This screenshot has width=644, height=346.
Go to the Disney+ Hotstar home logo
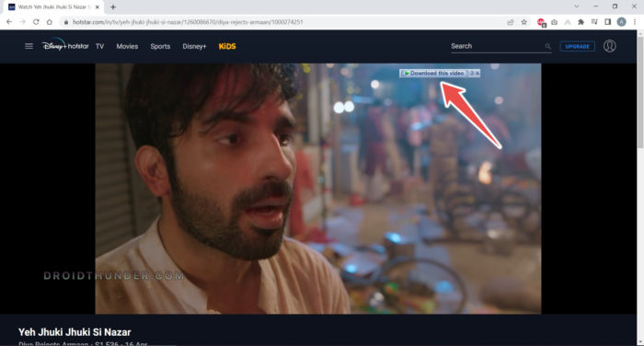coord(65,45)
